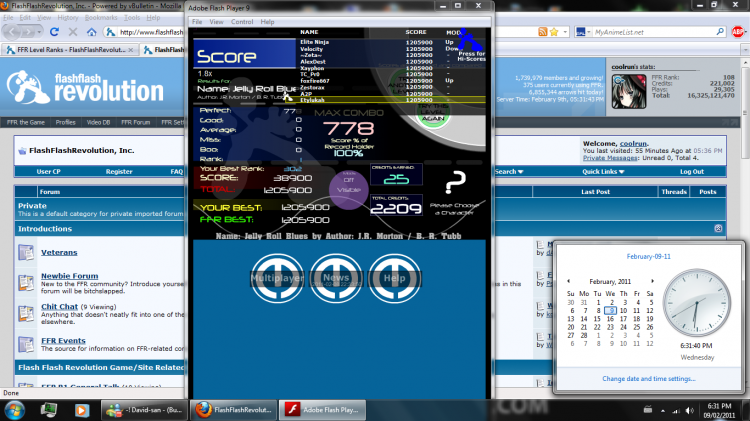This screenshot has height=421, width=750.
Task: Open Profiles nav item
Action: (x=66, y=122)
